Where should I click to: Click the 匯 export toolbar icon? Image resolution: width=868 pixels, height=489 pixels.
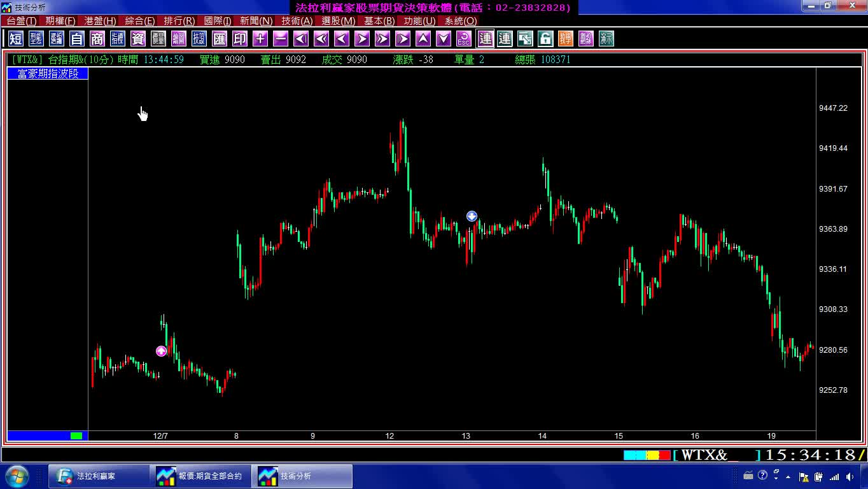click(x=220, y=39)
